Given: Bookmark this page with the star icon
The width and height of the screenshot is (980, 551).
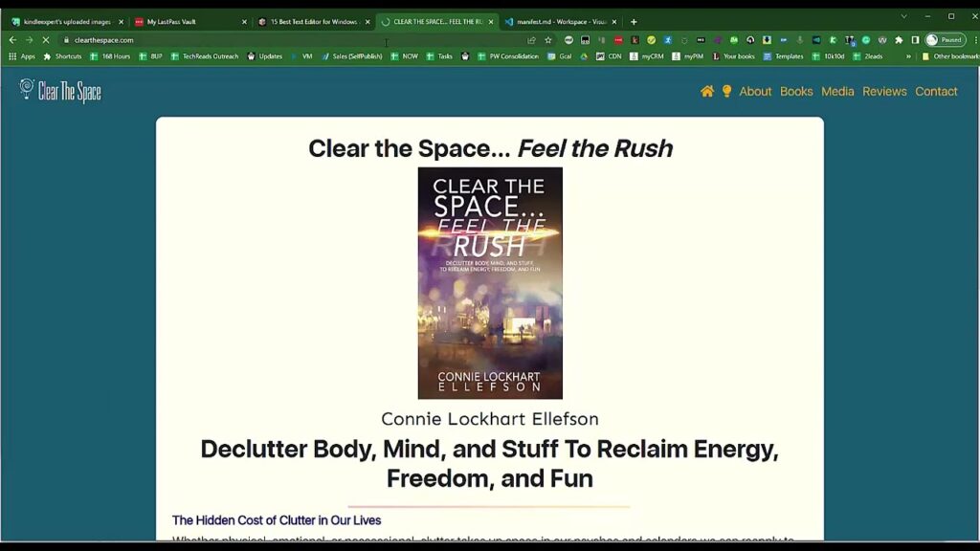Looking at the screenshot, I should [548, 40].
